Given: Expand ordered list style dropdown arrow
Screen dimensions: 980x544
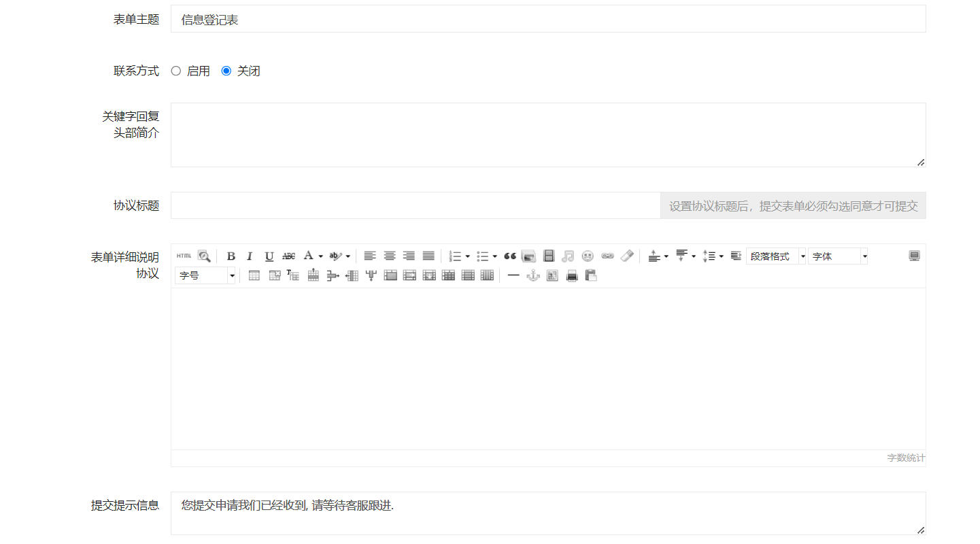Looking at the screenshot, I should (x=467, y=256).
